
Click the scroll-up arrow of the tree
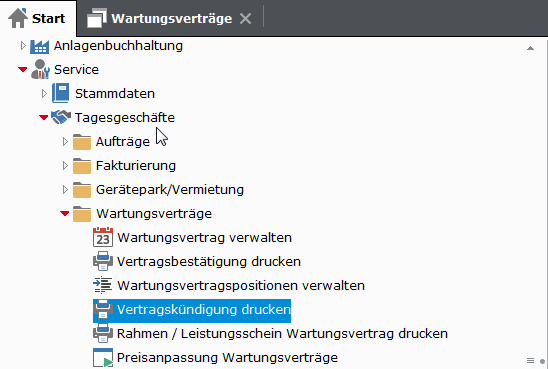[531, 48]
